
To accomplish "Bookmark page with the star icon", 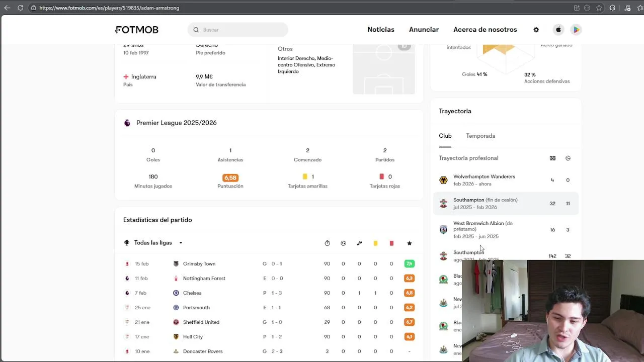I will [599, 8].
